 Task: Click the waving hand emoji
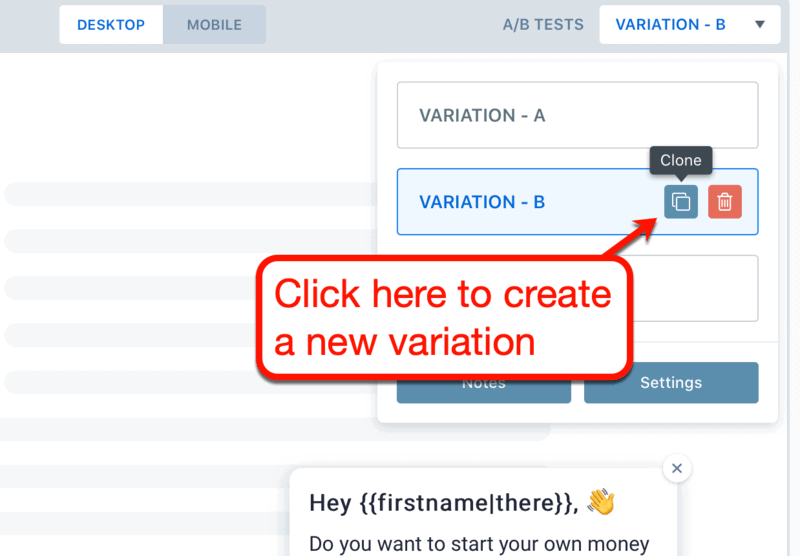click(601, 502)
